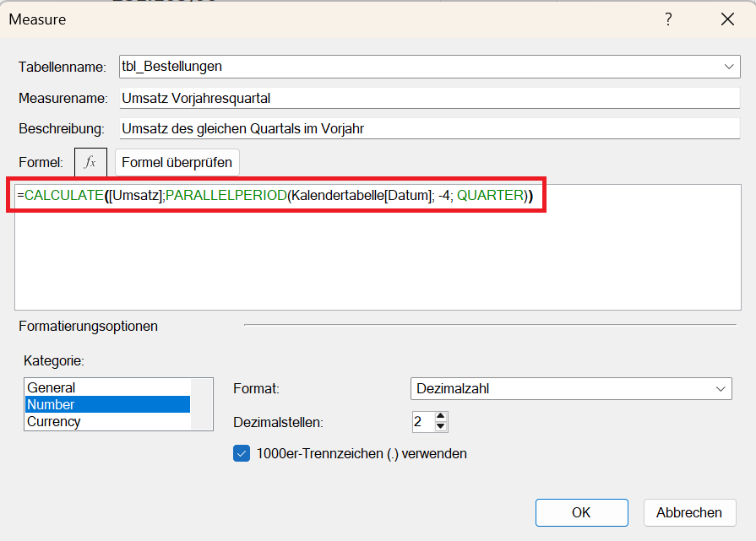Toggle the 1000er-Trennzeichen verwenden checkbox

(x=241, y=454)
